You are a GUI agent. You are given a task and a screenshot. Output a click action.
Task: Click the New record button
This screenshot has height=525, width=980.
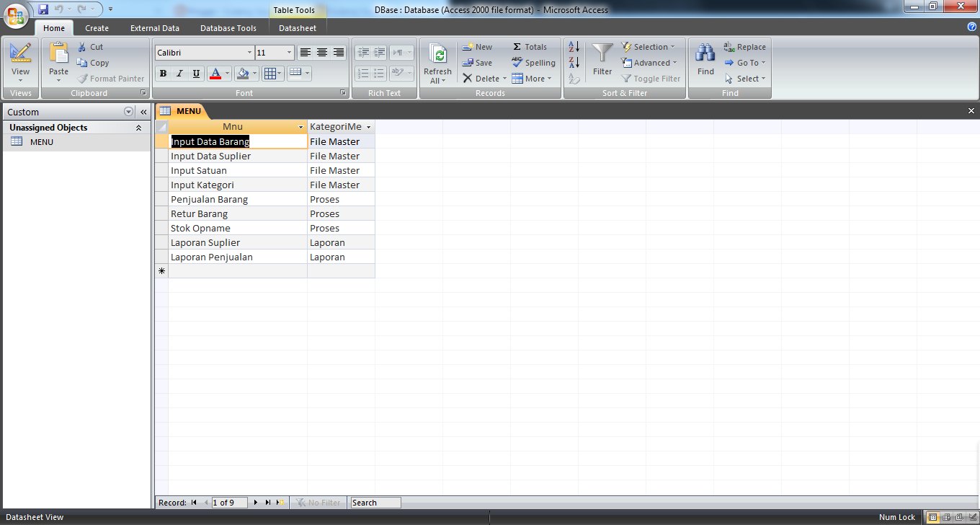point(478,46)
